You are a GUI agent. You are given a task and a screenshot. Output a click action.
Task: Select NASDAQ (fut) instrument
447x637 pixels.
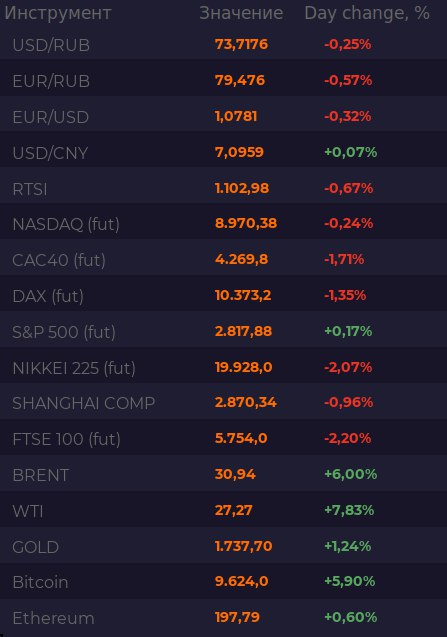tap(66, 224)
